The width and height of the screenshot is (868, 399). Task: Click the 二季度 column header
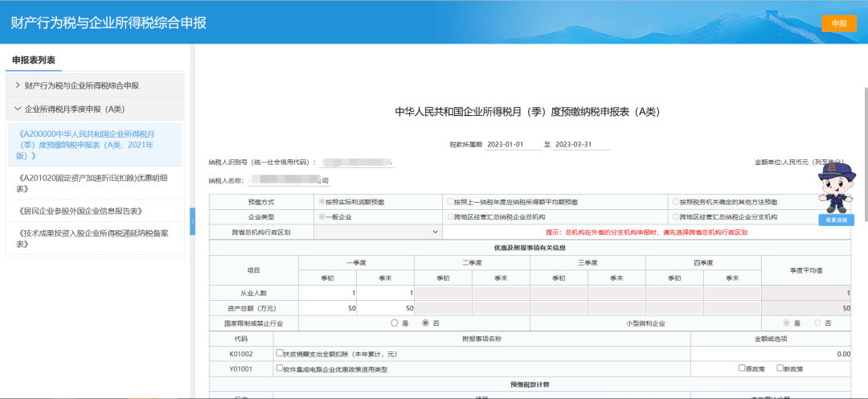473,263
